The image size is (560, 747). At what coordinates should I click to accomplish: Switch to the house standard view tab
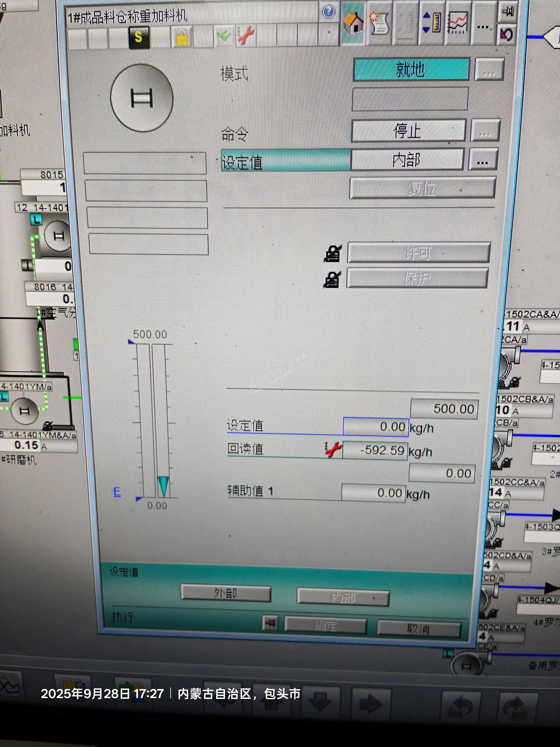pyautogui.click(x=353, y=23)
